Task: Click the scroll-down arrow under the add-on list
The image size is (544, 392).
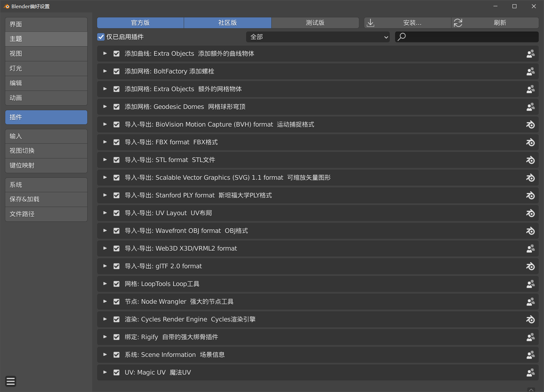Action: pos(531,389)
